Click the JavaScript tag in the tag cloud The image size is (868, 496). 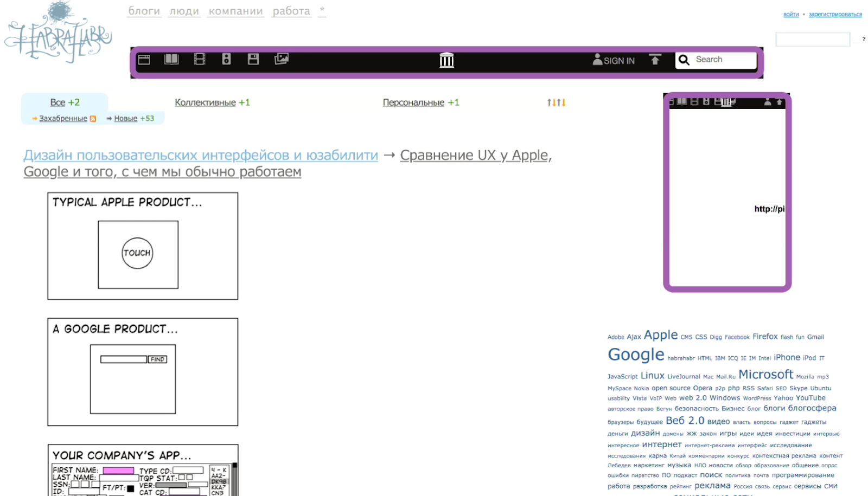[623, 377]
